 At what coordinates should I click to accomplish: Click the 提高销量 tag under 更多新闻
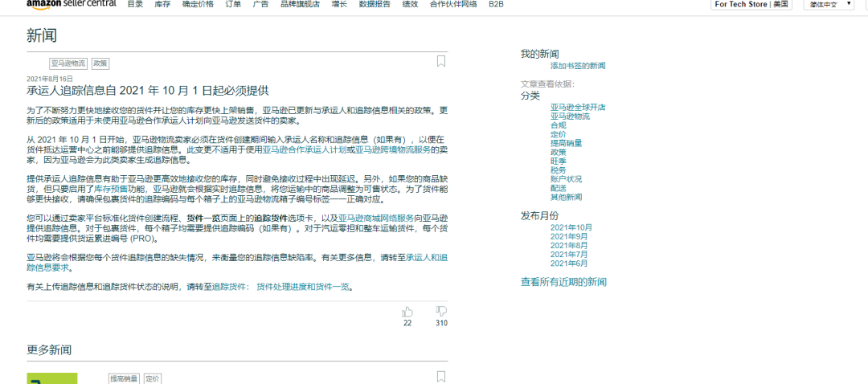tap(124, 379)
